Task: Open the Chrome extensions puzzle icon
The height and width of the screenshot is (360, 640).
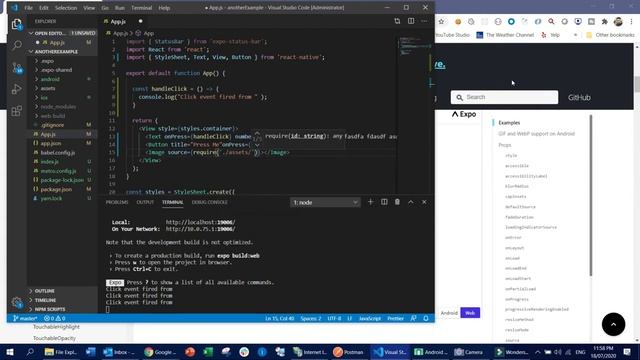Action: click(x=604, y=22)
